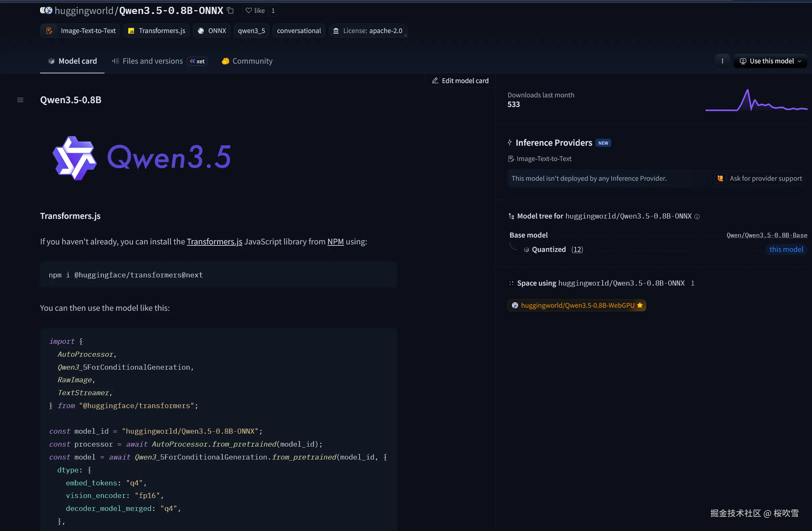Expand the License apache-2.0 tag

click(x=368, y=31)
